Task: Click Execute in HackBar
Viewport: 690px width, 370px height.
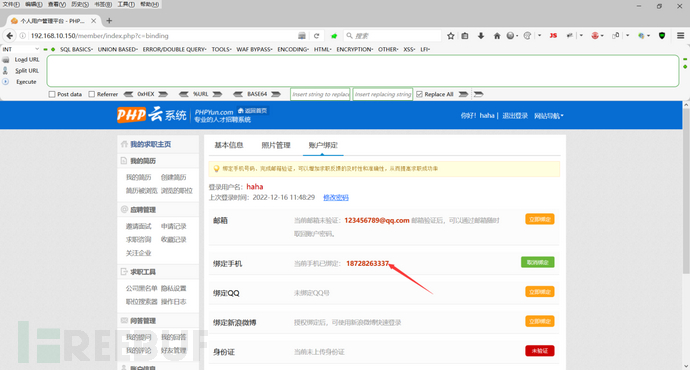Action: point(26,82)
